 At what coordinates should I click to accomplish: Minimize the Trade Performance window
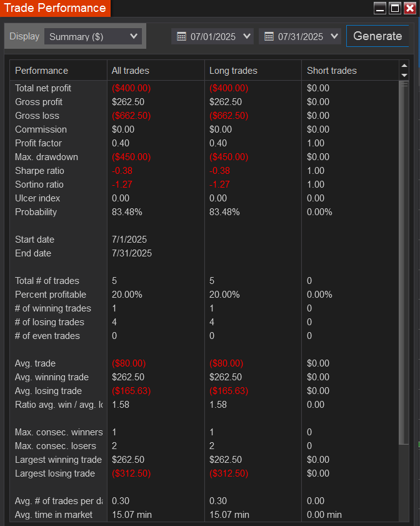pyautogui.click(x=379, y=8)
